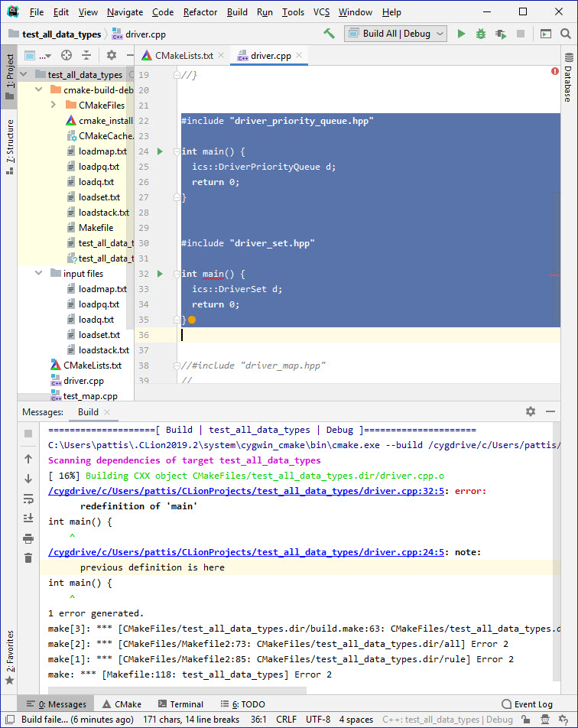This screenshot has width=578, height=728.
Task: Click the locate target icon in Project panel
Action: click(x=67, y=55)
